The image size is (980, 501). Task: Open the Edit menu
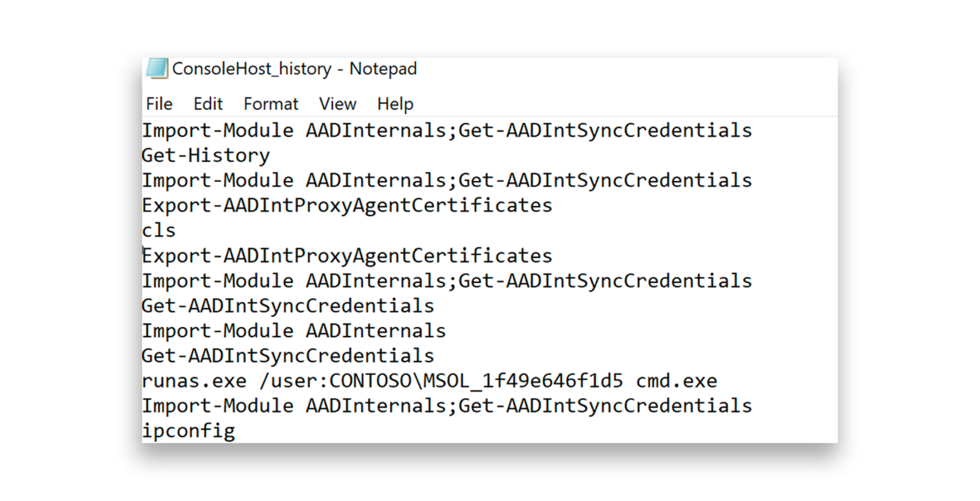pyautogui.click(x=208, y=104)
